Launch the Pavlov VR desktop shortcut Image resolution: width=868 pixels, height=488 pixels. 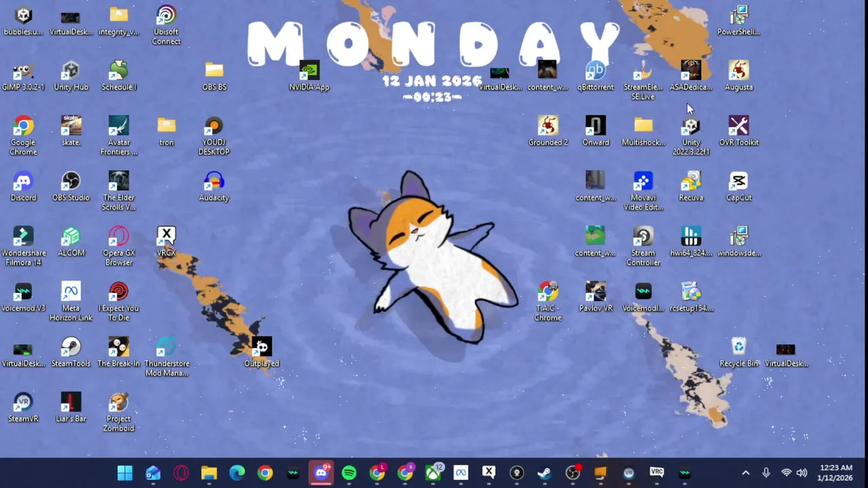[595, 297]
